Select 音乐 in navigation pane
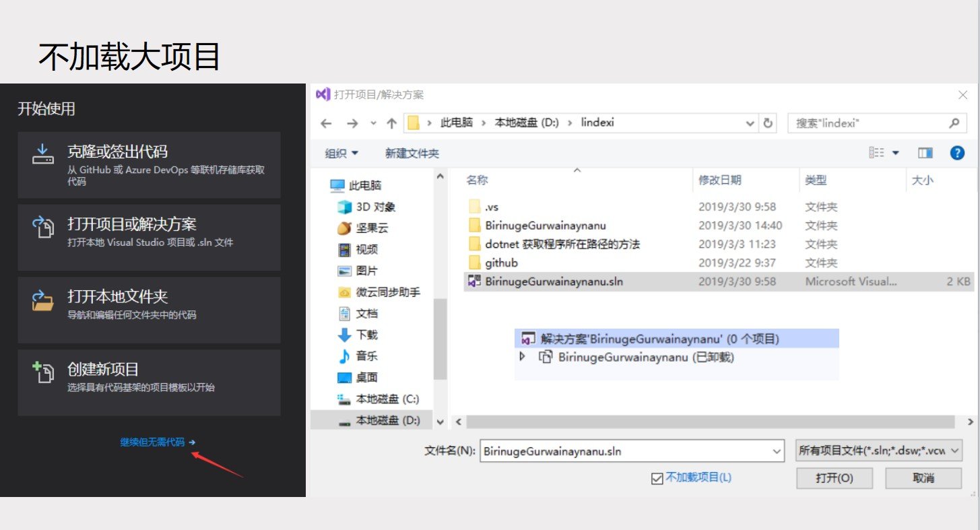The width and height of the screenshot is (980, 530). click(x=358, y=356)
